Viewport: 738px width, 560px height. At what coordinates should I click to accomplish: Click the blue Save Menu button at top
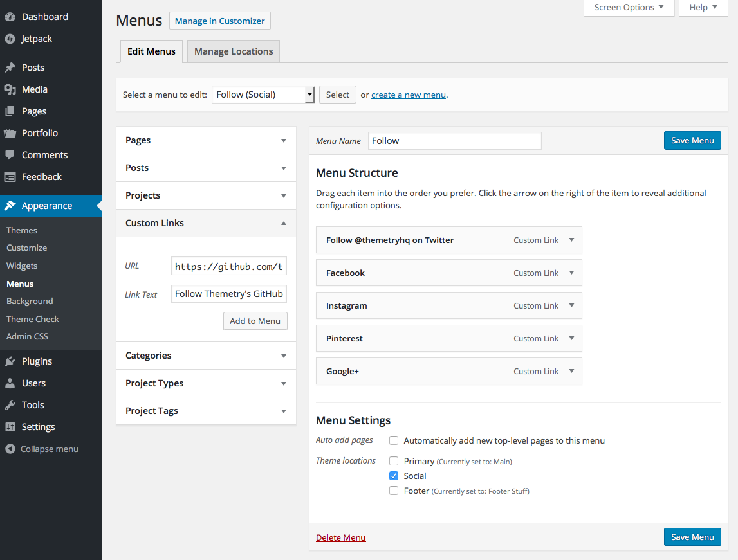(692, 140)
